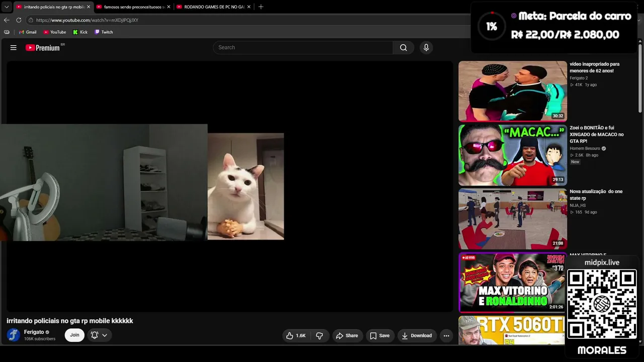Viewport: 644px width, 362px height.
Task: View site information icon beside the URL
Action: [31, 20]
